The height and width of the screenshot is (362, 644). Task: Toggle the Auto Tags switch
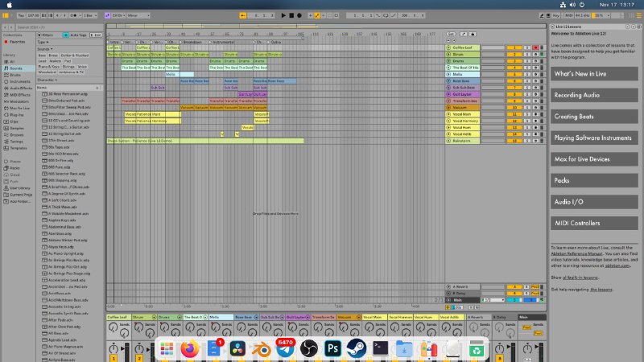click(x=66, y=35)
